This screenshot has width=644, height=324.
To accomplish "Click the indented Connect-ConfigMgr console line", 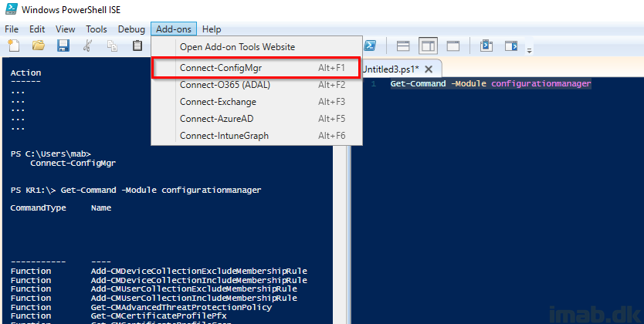I will (73, 164).
